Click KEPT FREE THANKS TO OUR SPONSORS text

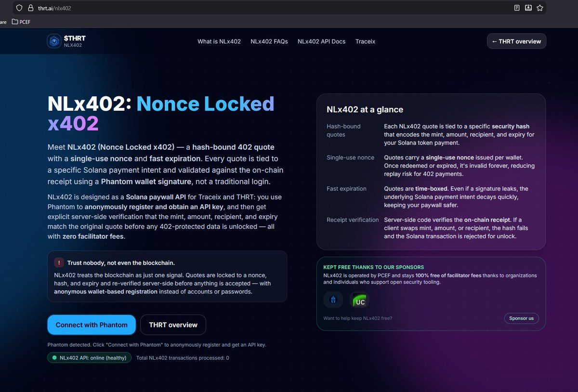pos(374,267)
